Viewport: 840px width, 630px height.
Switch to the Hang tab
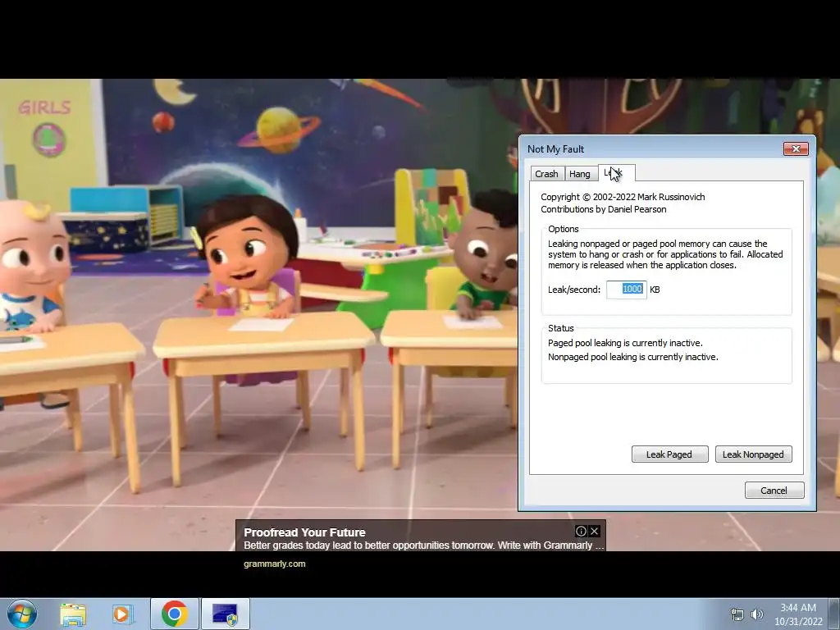[580, 174]
